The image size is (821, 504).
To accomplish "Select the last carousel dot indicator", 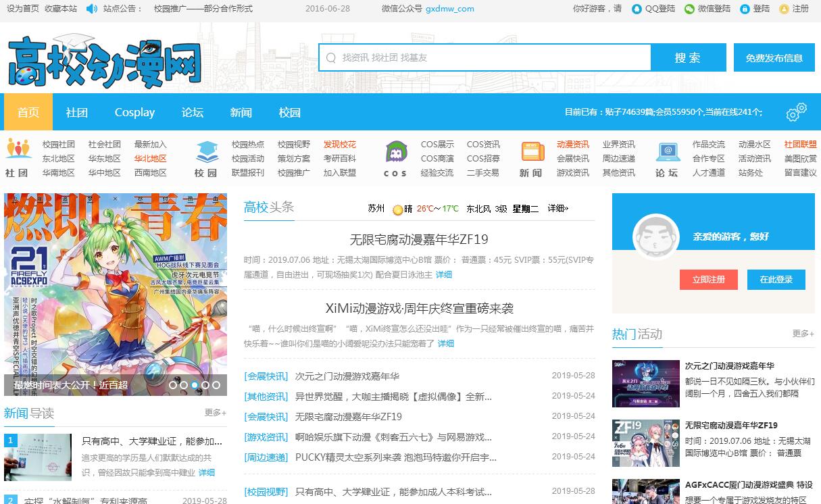I will tap(216, 385).
